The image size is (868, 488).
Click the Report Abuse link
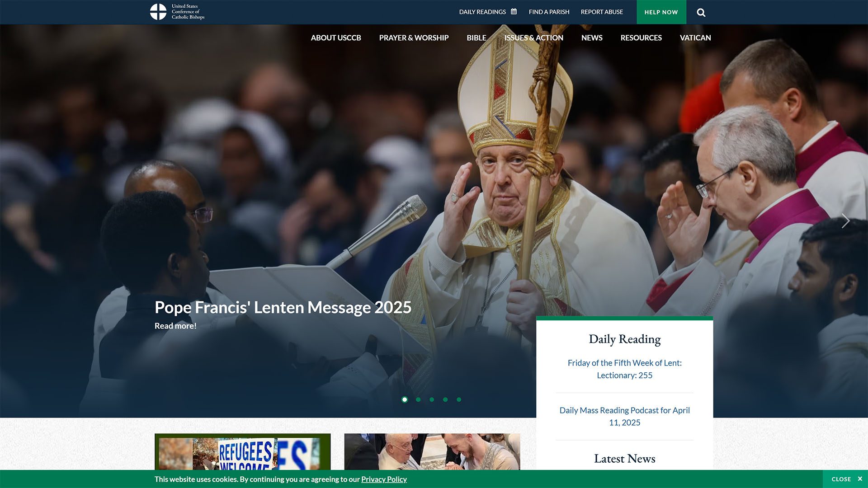(x=602, y=12)
